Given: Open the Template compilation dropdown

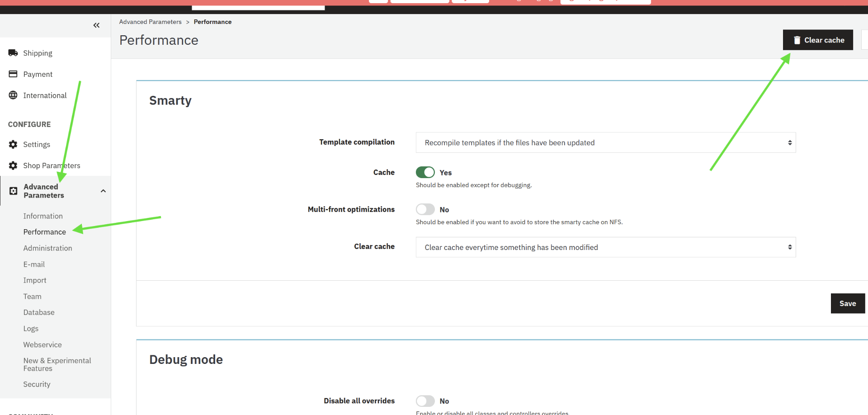Looking at the screenshot, I should pyautogui.click(x=606, y=142).
